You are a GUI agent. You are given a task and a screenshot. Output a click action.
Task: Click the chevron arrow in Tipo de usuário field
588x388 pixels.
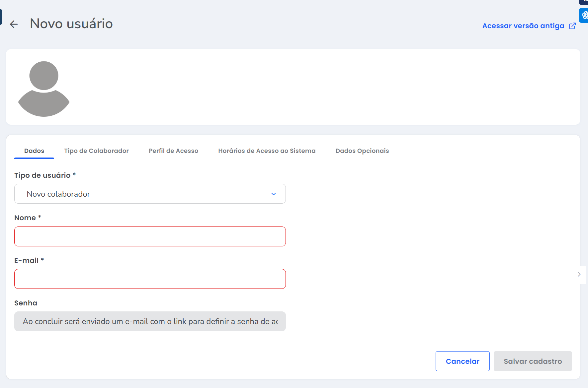click(274, 194)
